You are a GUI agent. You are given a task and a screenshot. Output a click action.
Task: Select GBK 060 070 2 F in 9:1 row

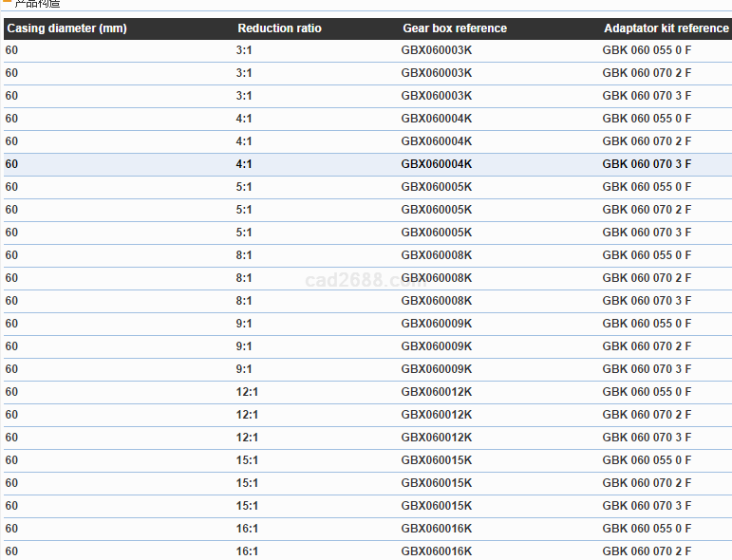coord(647,346)
